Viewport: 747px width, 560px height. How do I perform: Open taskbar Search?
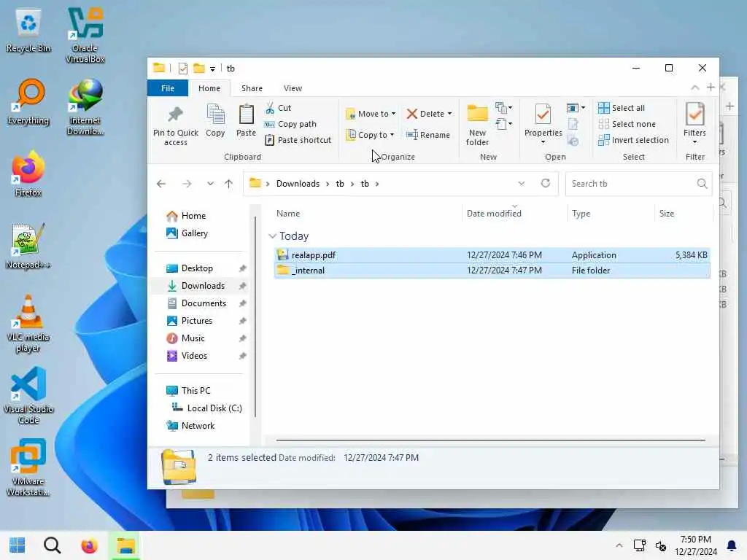pyautogui.click(x=52, y=545)
